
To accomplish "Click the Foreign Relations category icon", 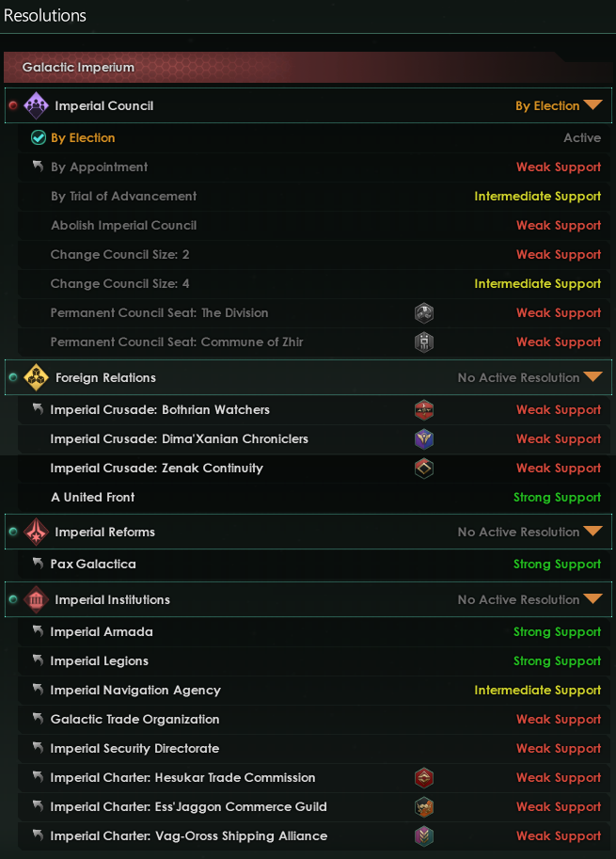I will 36,377.
